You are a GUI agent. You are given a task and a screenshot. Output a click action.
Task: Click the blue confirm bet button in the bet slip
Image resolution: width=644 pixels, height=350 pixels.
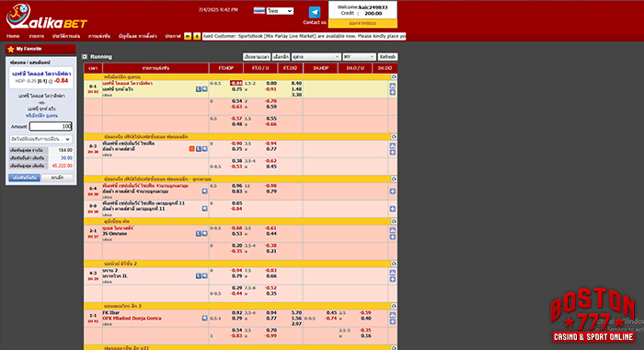tap(25, 178)
